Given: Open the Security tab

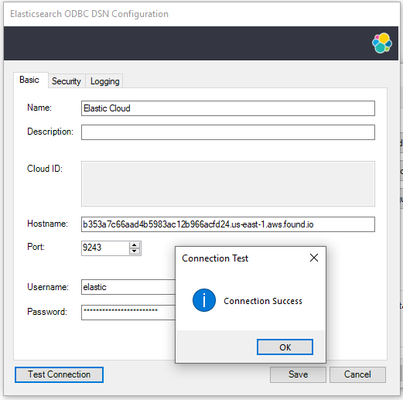Looking at the screenshot, I should [66, 81].
